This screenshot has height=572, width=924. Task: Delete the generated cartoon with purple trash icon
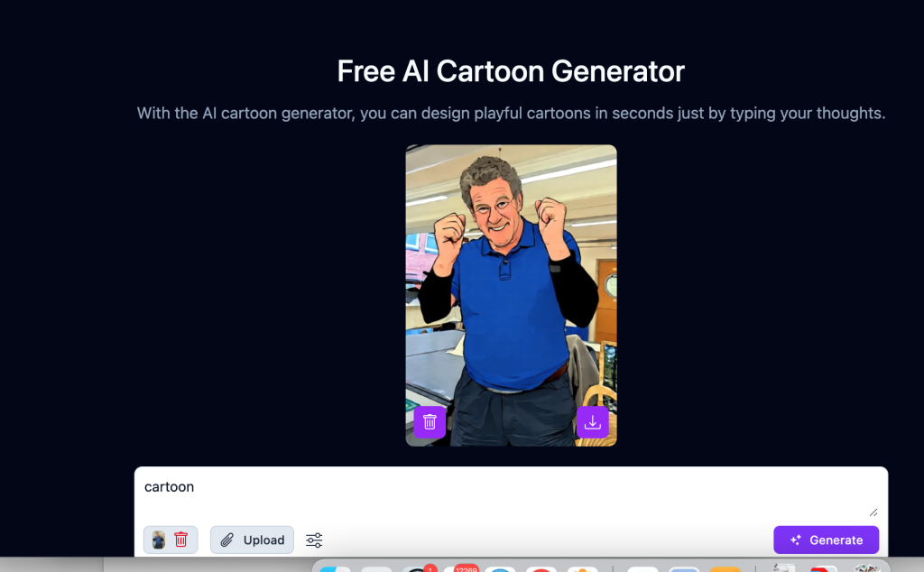click(430, 422)
